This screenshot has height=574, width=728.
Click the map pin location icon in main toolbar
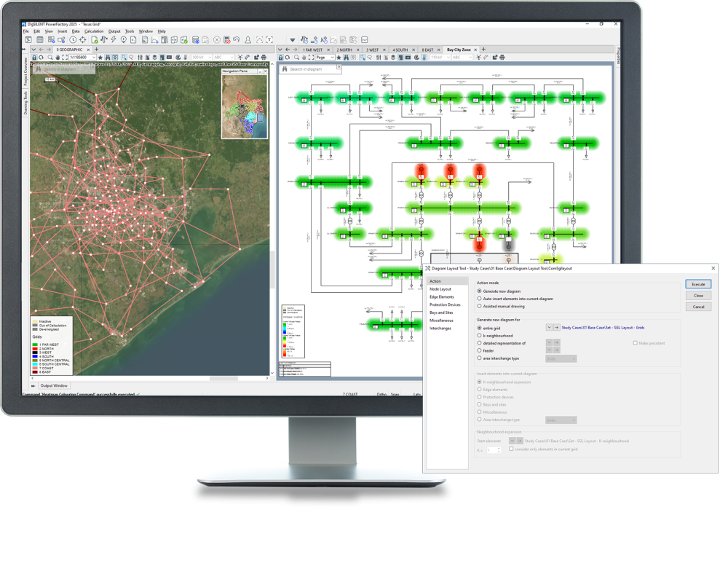tap(124, 40)
